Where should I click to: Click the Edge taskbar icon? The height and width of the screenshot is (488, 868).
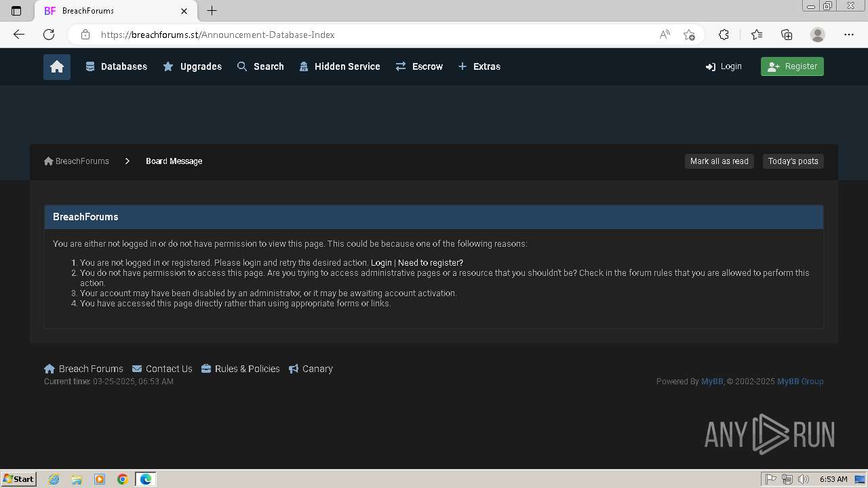click(146, 479)
